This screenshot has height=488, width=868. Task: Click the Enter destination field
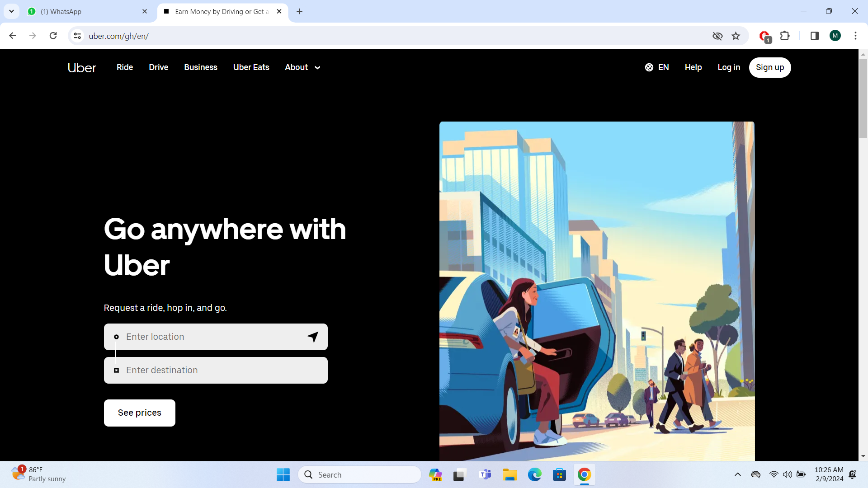click(x=216, y=371)
